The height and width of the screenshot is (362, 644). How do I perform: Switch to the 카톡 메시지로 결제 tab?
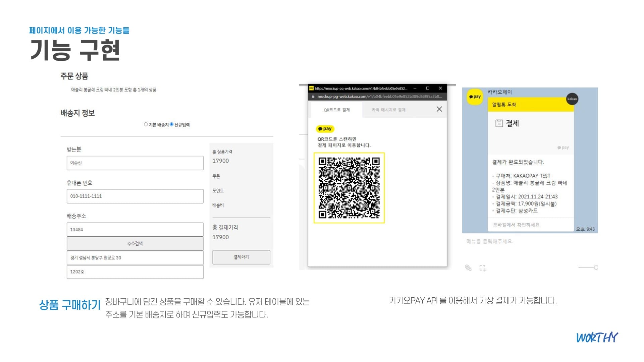(388, 110)
